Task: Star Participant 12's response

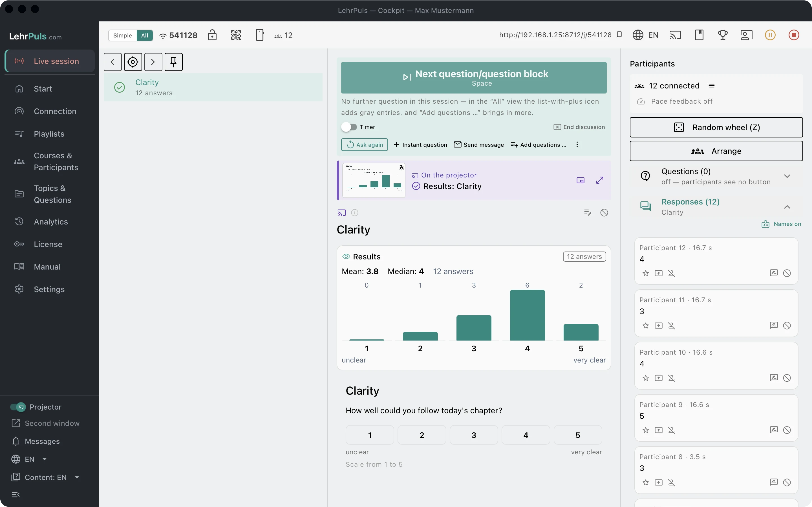Action: 646,273
